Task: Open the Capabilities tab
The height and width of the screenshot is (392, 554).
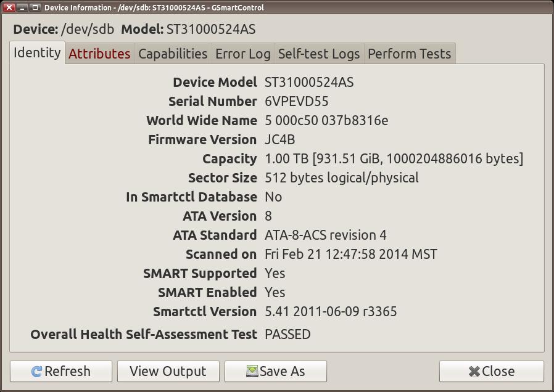Action: 173,54
